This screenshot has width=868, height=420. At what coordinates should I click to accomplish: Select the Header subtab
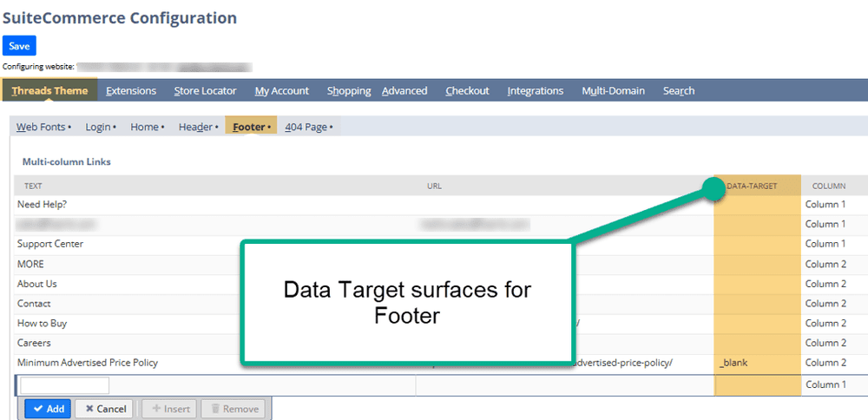pyautogui.click(x=198, y=128)
